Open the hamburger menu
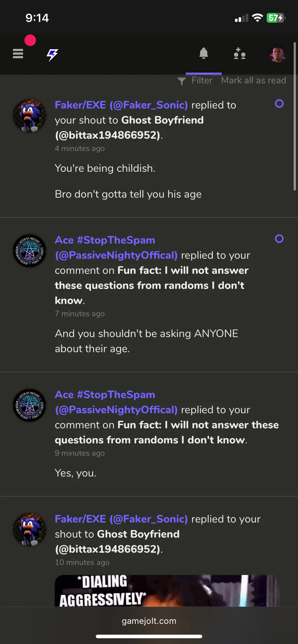The width and height of the screenshot is (298, 644). (x=18, y=54)
